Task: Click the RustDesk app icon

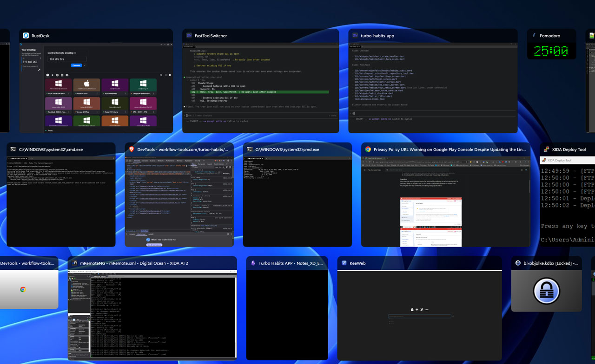Action: (26, 36)
